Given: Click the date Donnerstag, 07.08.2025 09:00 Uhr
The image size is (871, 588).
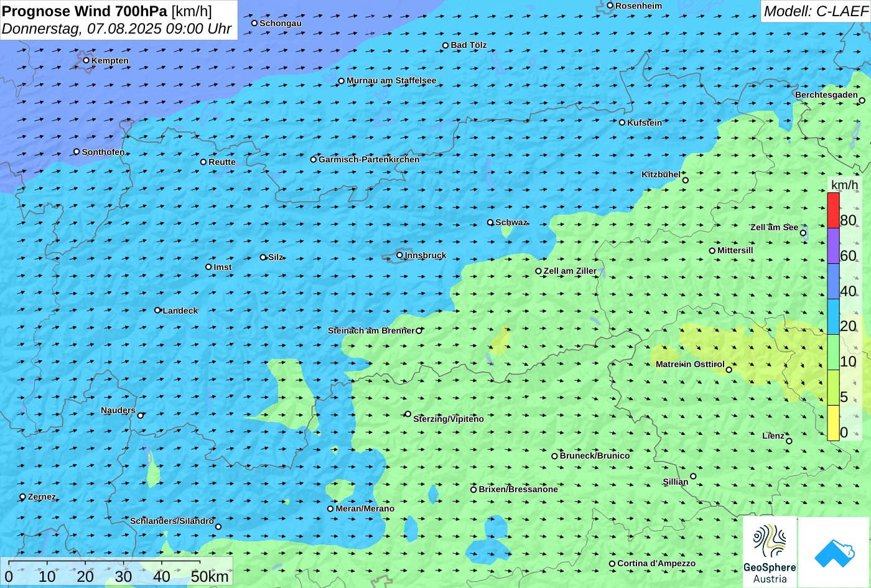Looking at the screenshot, I should tap(117, 29).
